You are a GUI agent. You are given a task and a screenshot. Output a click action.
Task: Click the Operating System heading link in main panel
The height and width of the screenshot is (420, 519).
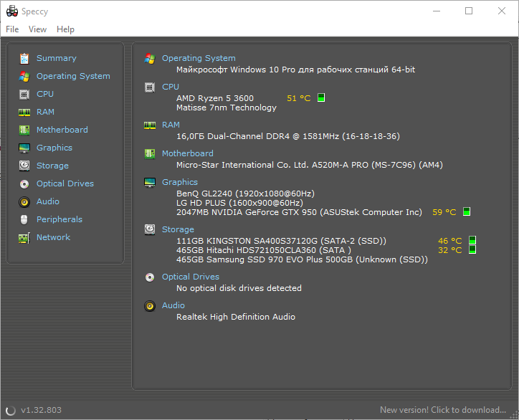(199, 58)
